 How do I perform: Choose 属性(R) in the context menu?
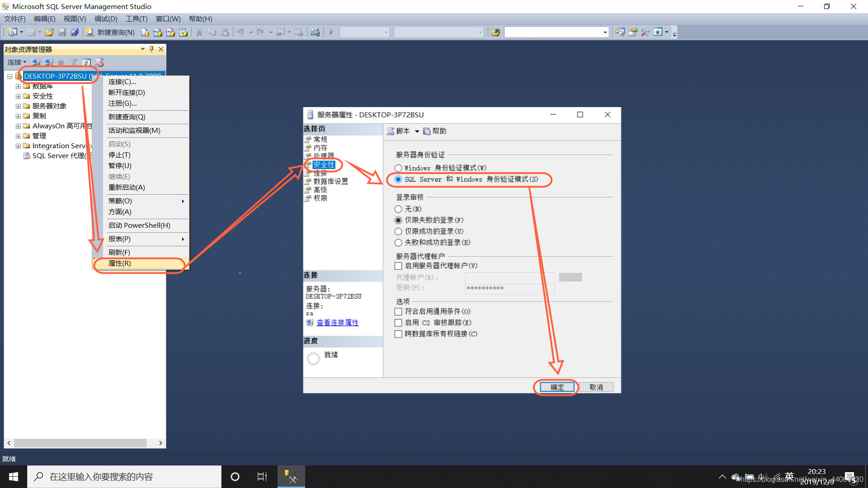pyautogui.click(x=141, y=263)
